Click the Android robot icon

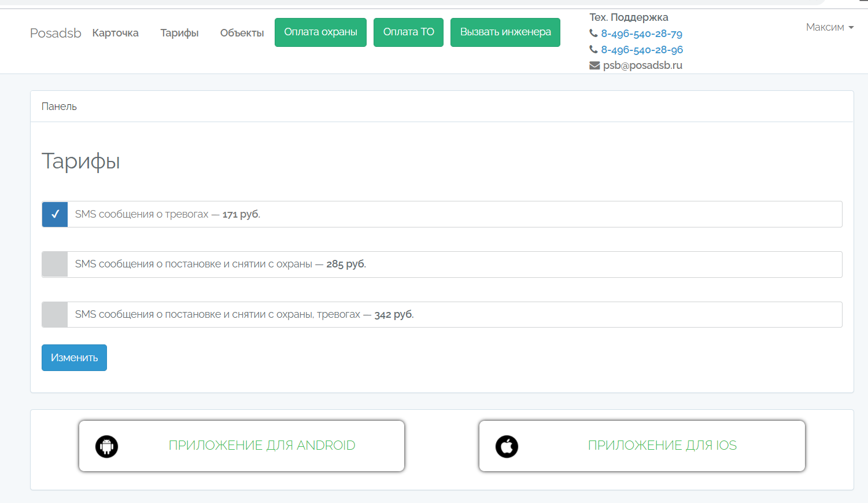point(106,446)
